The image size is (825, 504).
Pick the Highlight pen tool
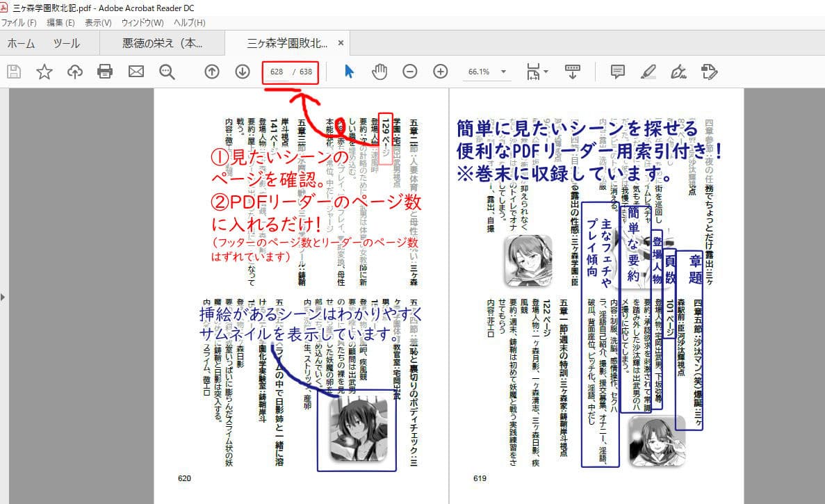648,72
